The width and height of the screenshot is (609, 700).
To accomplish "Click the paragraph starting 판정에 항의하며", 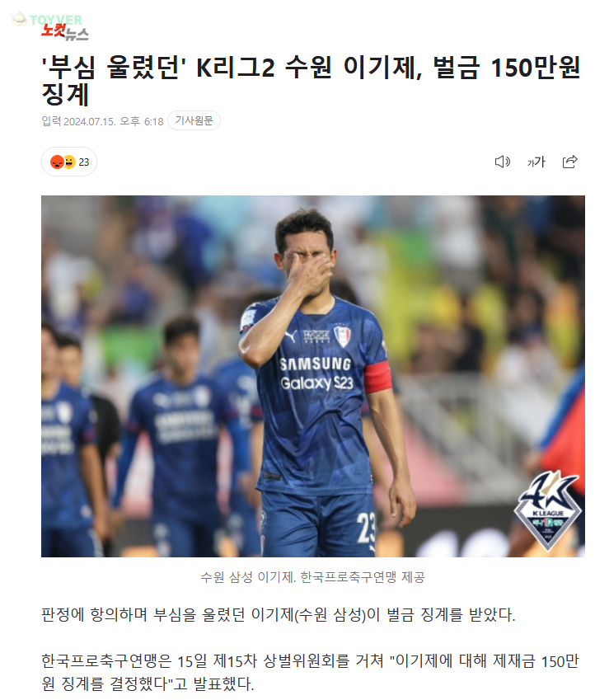I will tap(279, 615).
